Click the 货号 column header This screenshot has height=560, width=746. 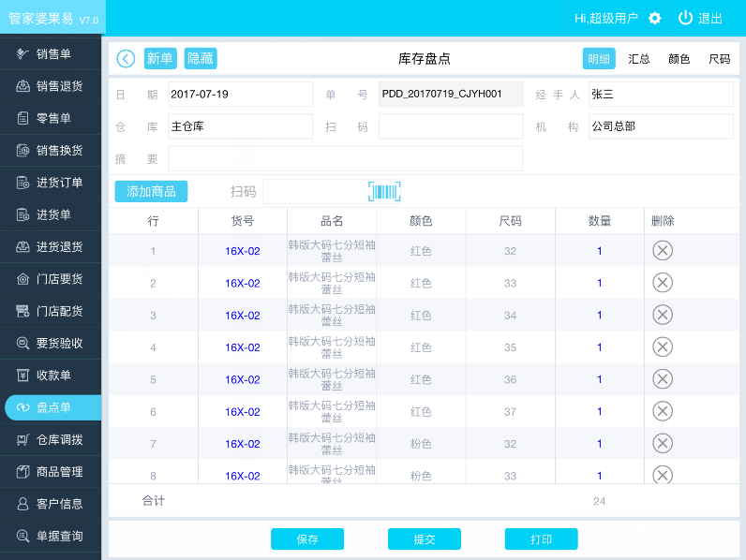pos(243,221)
